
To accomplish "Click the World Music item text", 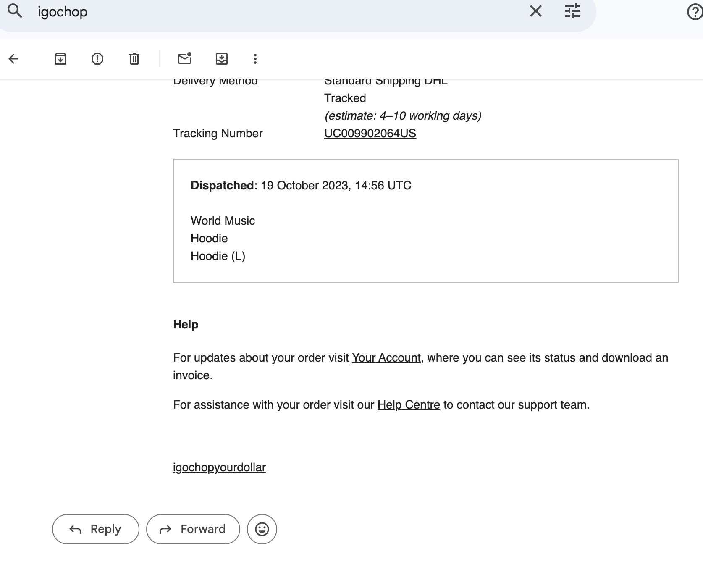I will [223, 221].
